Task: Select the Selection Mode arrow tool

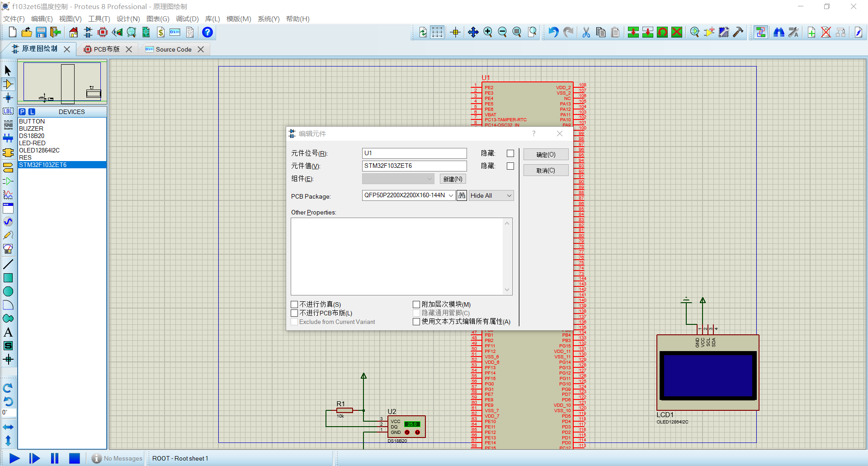Action: click(8, 71)
